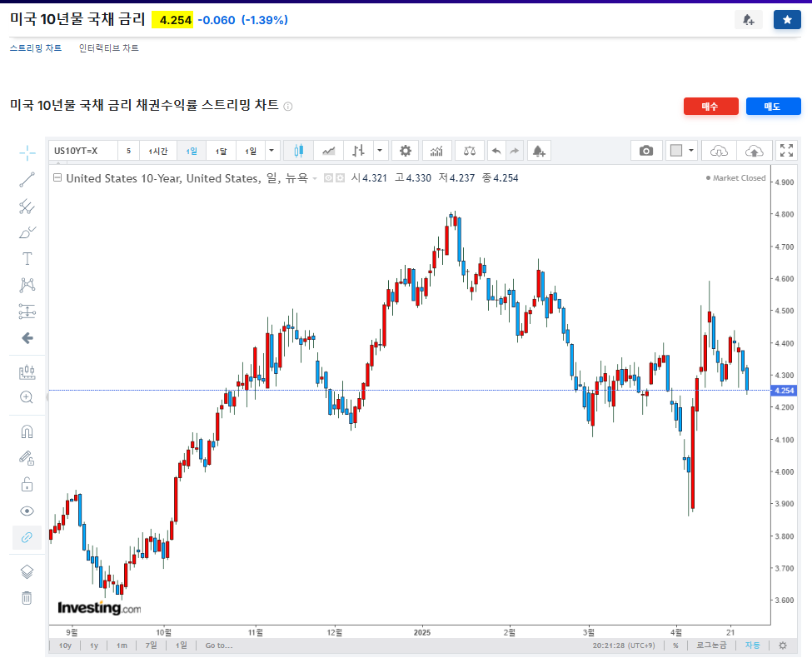This screenshot has height=663, width=812.
Task: Open the compare symbols scale icon
Action: tap(471, 151)
